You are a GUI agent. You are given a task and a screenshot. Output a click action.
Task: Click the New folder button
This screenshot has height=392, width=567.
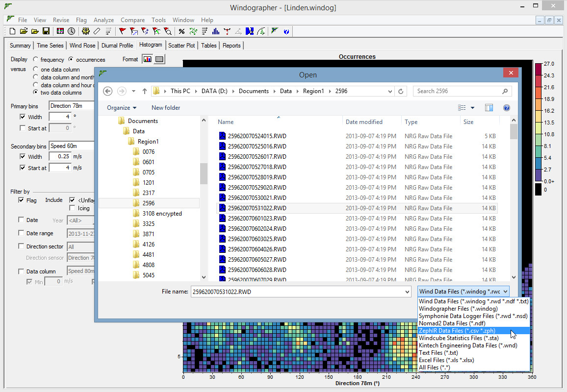(166, 108)
